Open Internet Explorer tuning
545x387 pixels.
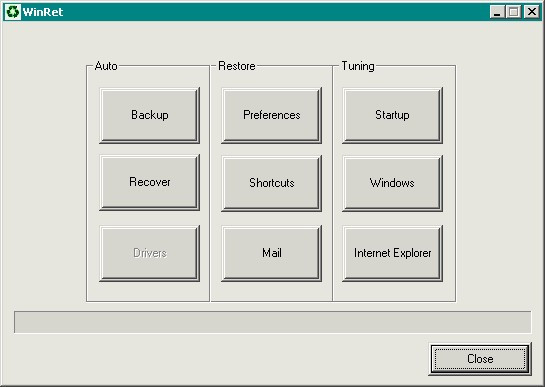tap(392, 253)
